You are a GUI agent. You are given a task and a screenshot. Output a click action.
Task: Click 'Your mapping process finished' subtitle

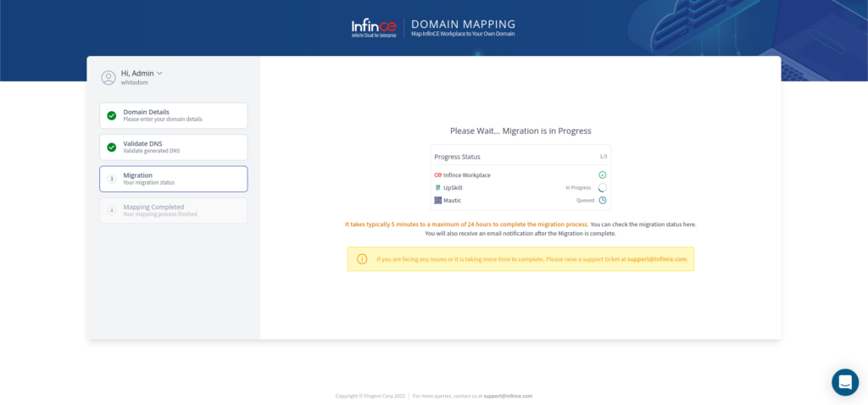tap(160, 214)
